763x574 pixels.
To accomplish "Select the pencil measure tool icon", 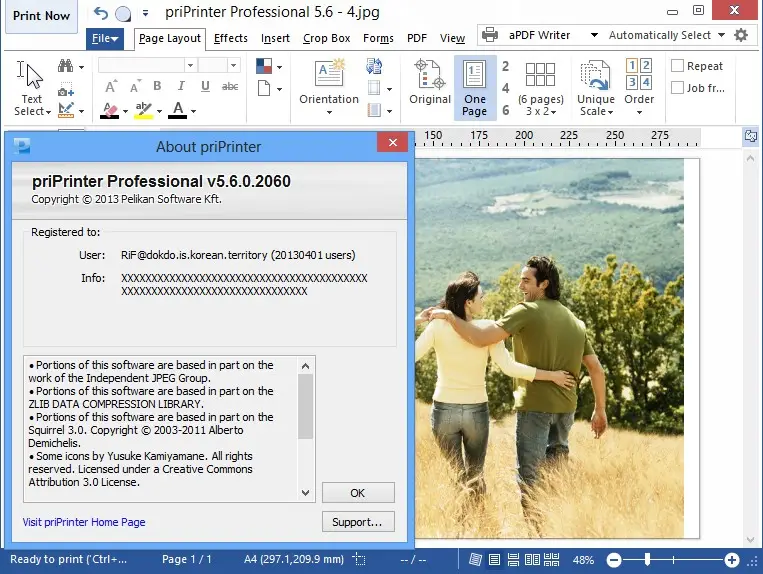I will point(66,110).
